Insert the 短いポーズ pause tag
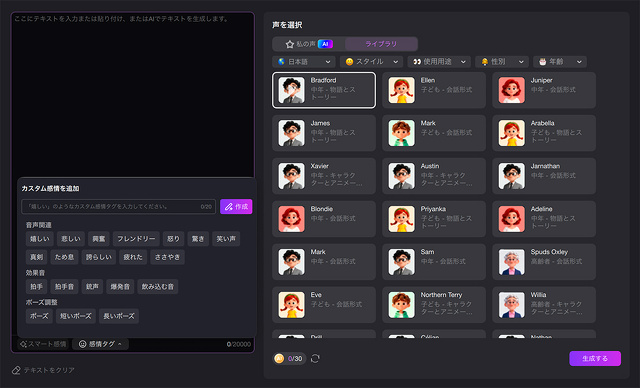The height and width of the screenshot is (388, 640). [76, 316]
